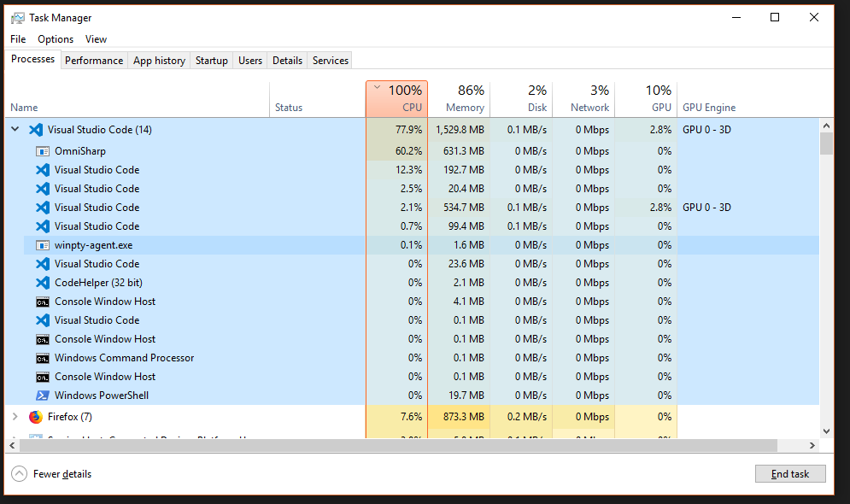Click the CodeHelper (32 bit) icon
This screenshot has width=850, height=504.
42,283
